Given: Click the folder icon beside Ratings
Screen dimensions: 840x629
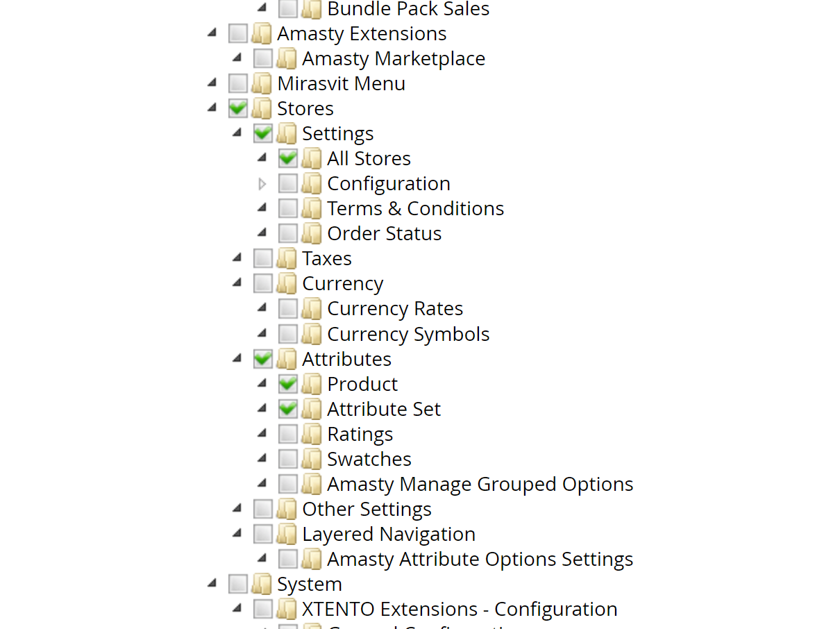Looking at the screenshot, I should coord(312,434).
